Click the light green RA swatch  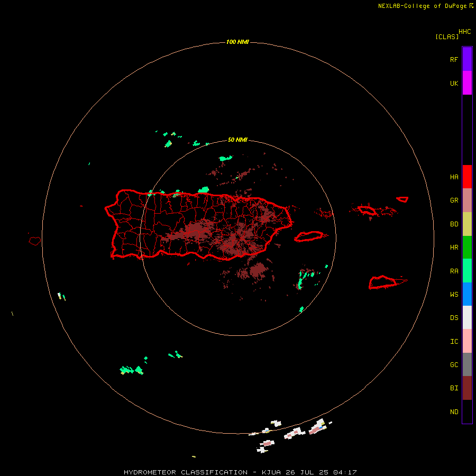(467, 271)
